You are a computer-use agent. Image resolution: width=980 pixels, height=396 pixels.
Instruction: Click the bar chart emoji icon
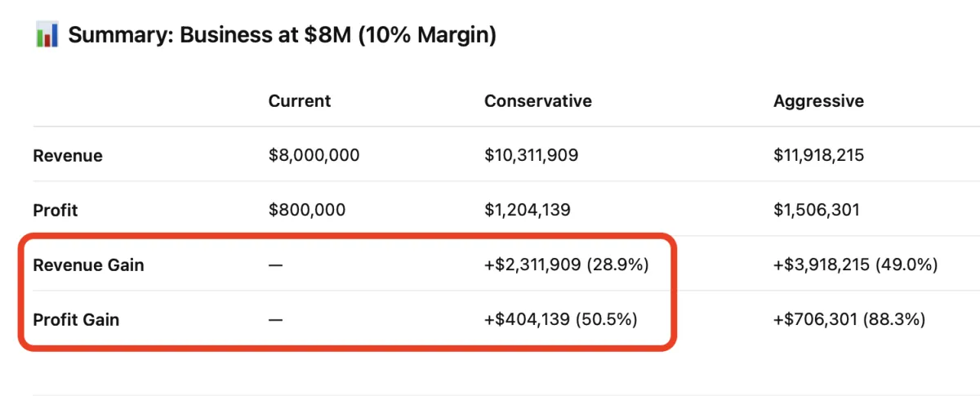point(47,36)
